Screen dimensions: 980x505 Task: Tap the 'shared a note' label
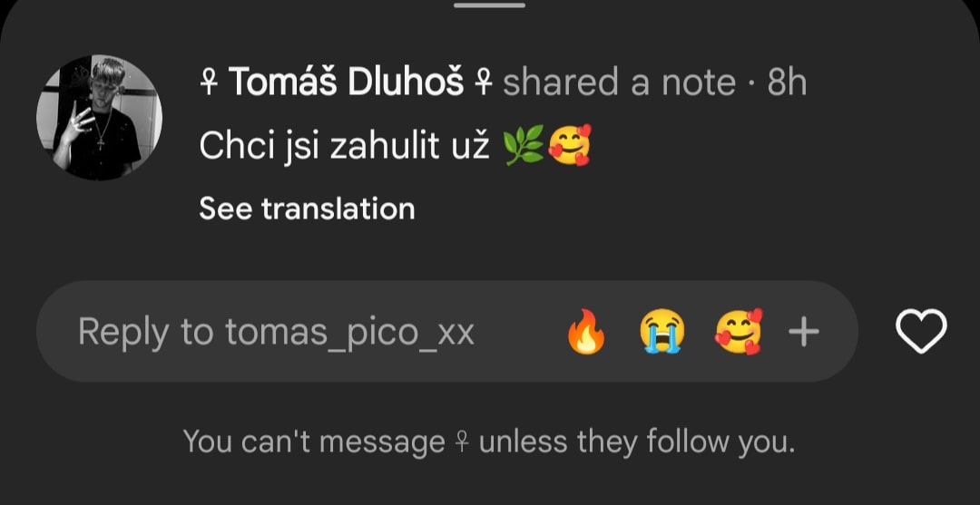click(620, 83)
